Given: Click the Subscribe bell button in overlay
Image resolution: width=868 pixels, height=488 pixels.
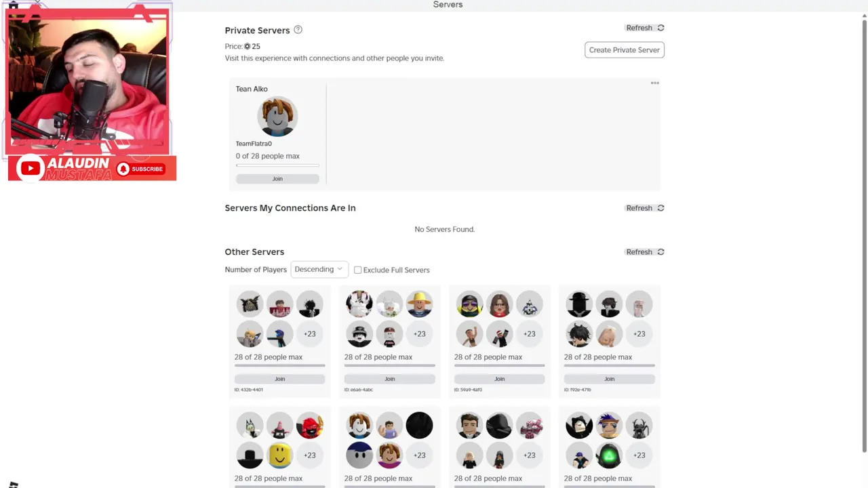Looking at the screenshot, I should [x=140, y=169].
